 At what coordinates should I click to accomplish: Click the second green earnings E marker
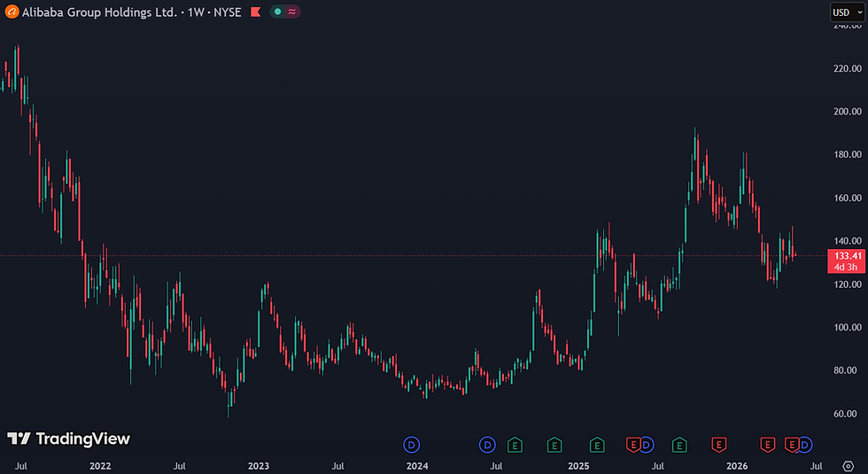tap(554, 445)
